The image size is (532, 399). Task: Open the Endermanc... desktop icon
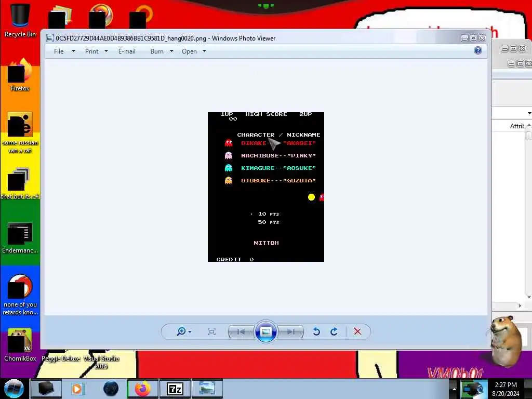pos(20,237)
